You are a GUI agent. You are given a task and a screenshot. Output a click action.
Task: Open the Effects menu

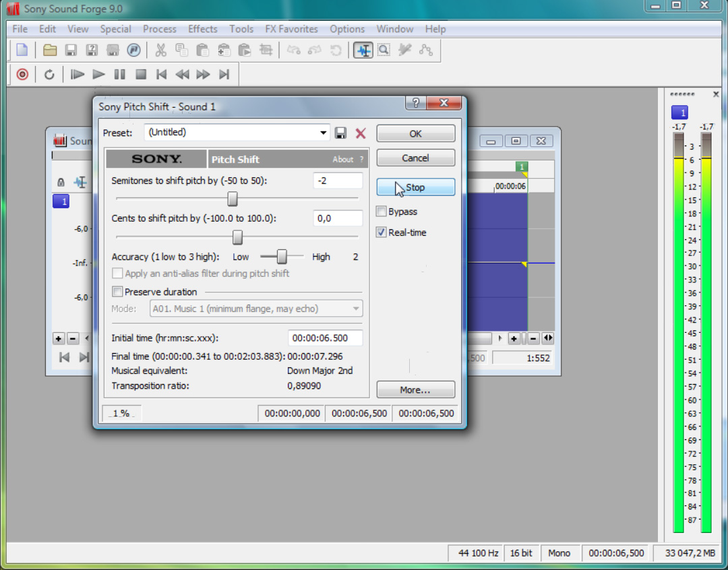coord(202,29)
